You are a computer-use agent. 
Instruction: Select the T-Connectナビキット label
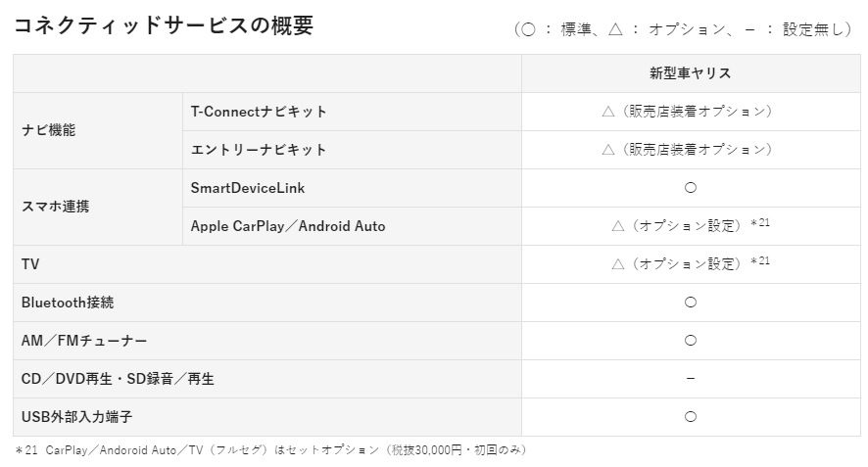259,112
